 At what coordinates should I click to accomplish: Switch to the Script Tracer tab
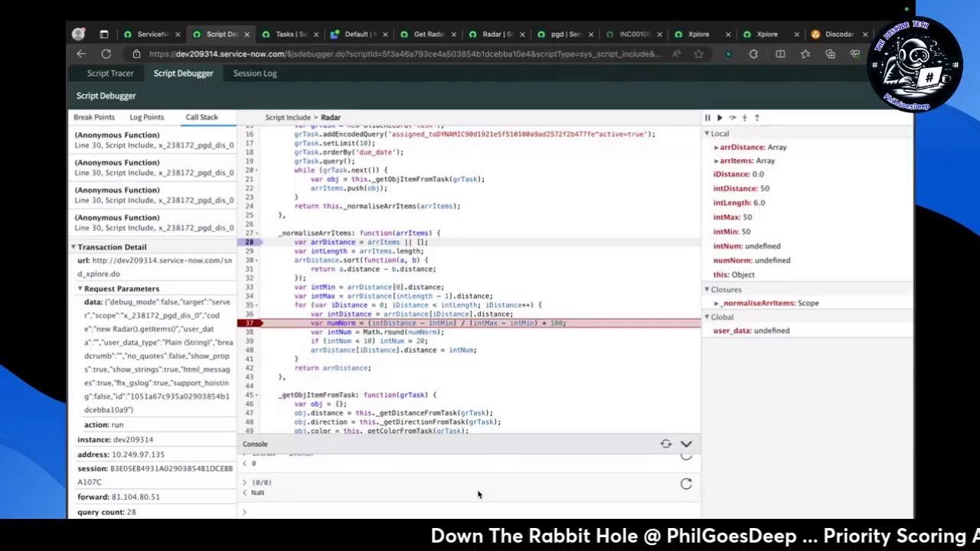(109, 73)
